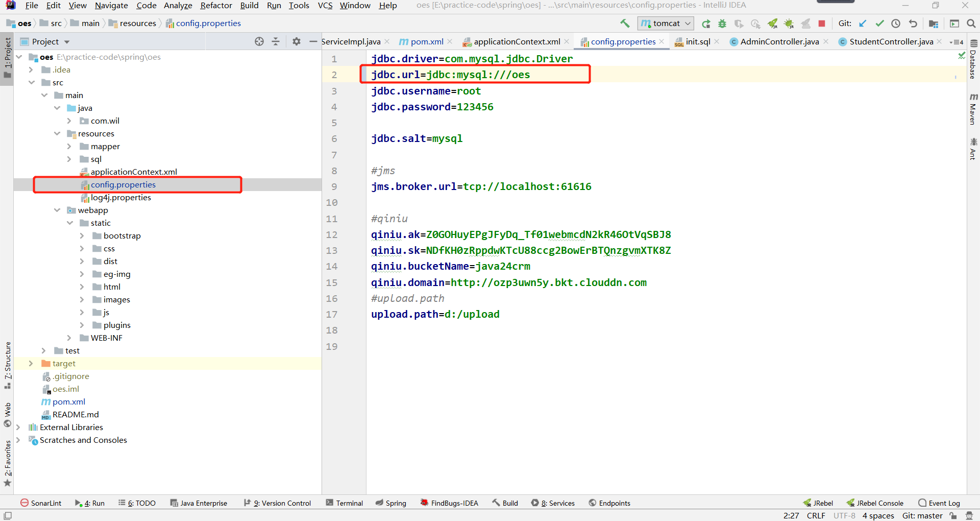Screen dimensions: 980x521
Task: Select log4j.properties in the project tree
Action: coord(120,198)
